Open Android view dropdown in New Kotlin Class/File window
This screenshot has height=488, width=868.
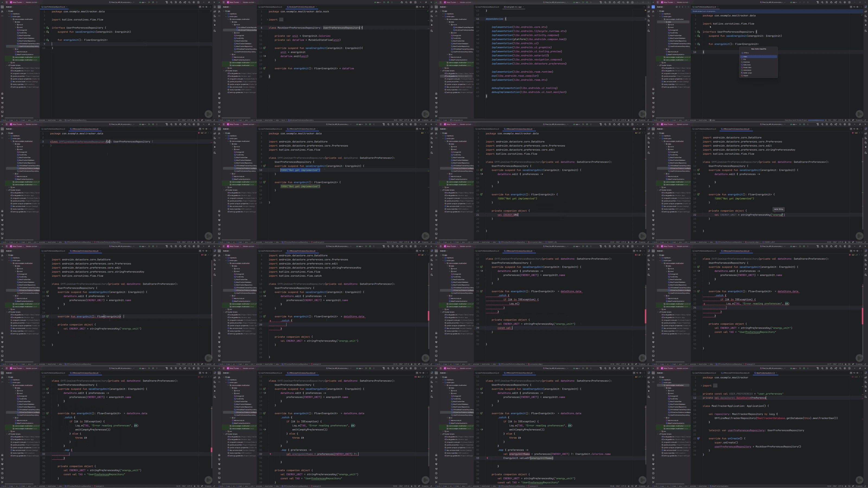[x=661, y=7]
